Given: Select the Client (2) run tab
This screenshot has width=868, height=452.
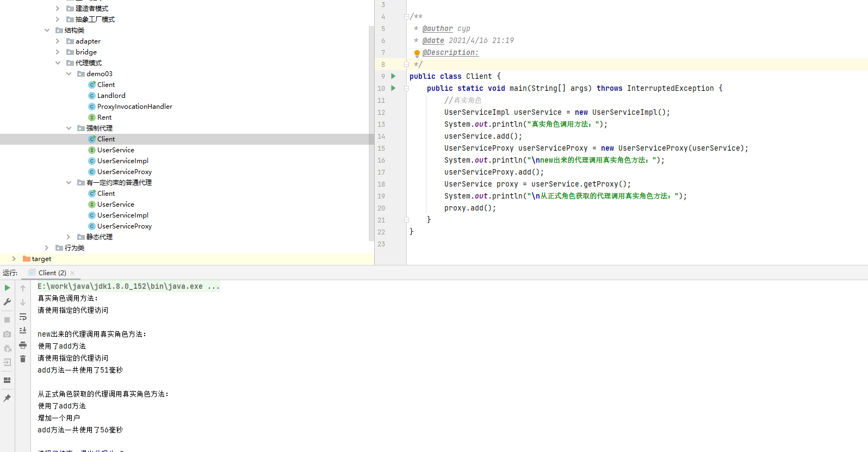Looking at the screenshot, I should pyautogui.click(x=52, y=273).
